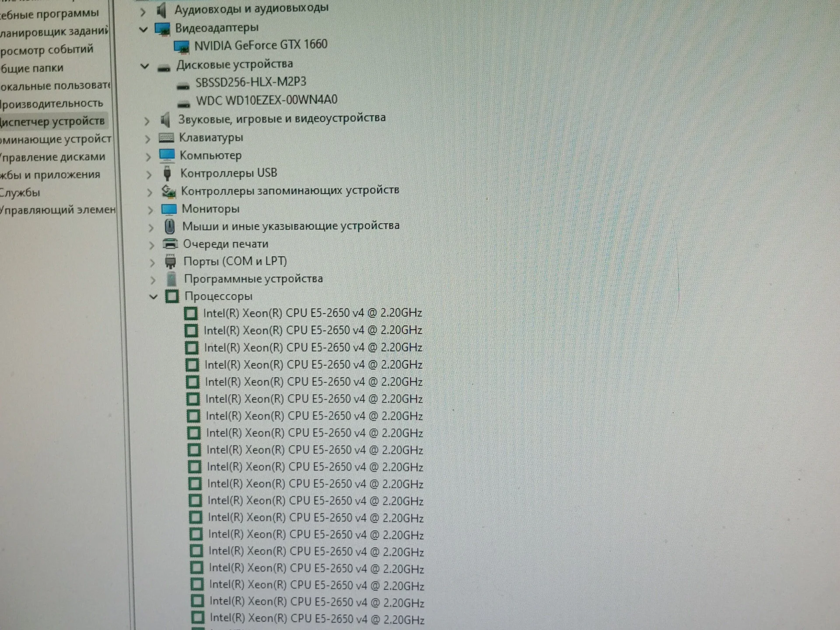Select the "Звуковые, игровые и видеоустройства" label
840x630 pixels.
(x=282, y=118)
